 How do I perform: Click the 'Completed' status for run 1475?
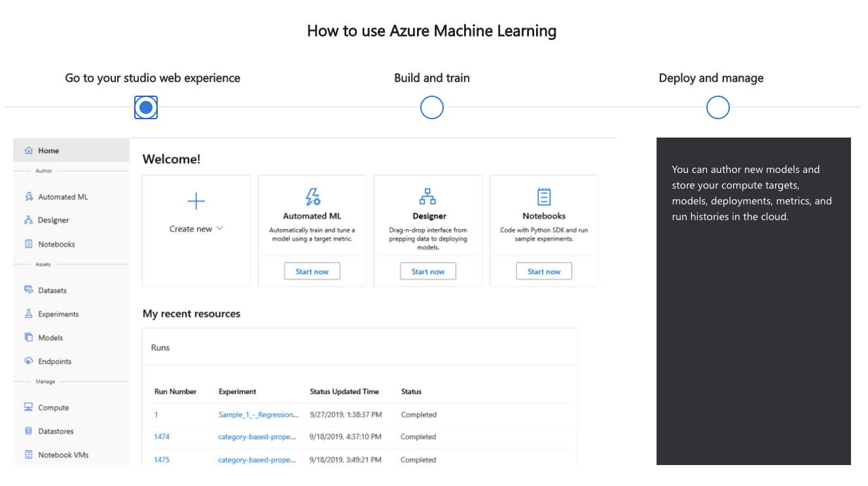[418, 460]
